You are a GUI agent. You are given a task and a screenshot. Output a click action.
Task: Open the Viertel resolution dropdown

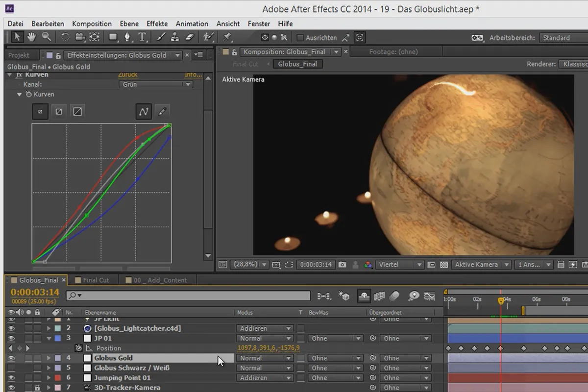tap(400, 265)
